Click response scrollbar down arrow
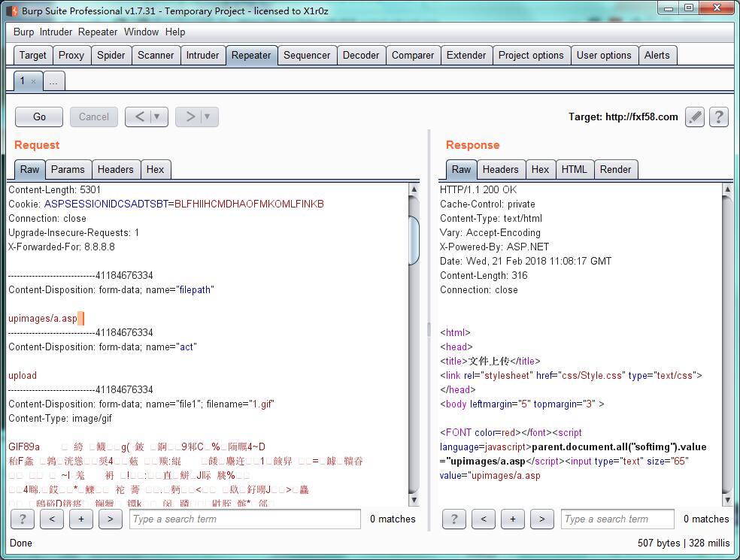The width and height of the screenshot is (740, 560). [x=727, y=500]
